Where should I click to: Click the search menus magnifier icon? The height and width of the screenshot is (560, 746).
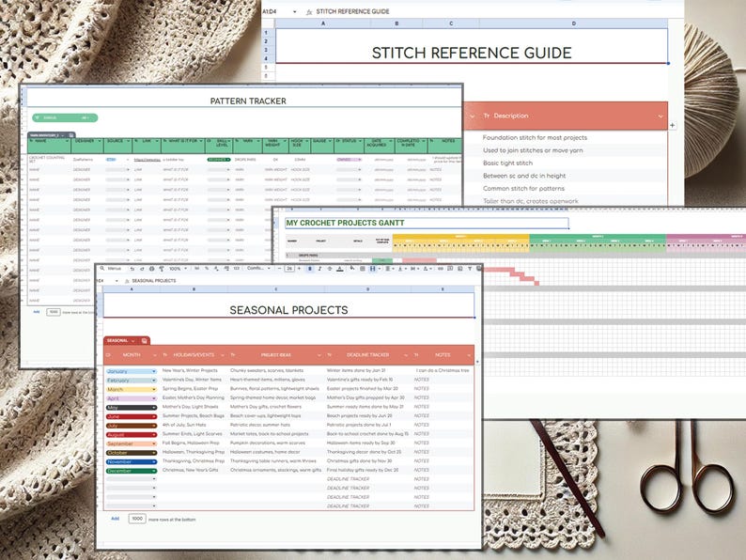[x=102, y=269]
